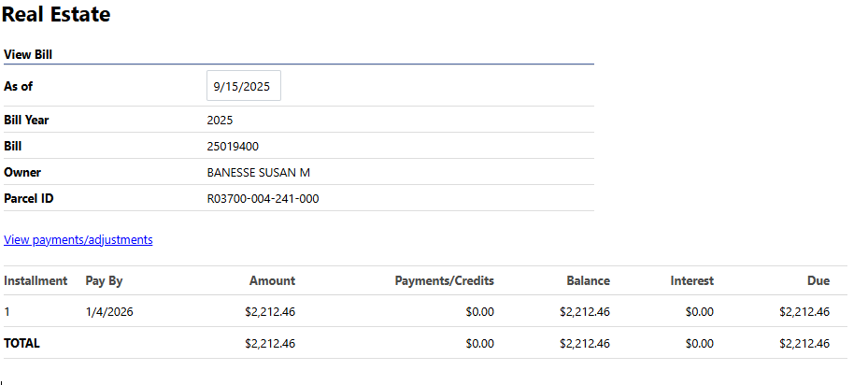This screenshot has height=385, width=868.
Task: Select the Amount column header
Action: pyautogui.click(x=272, y=280)
